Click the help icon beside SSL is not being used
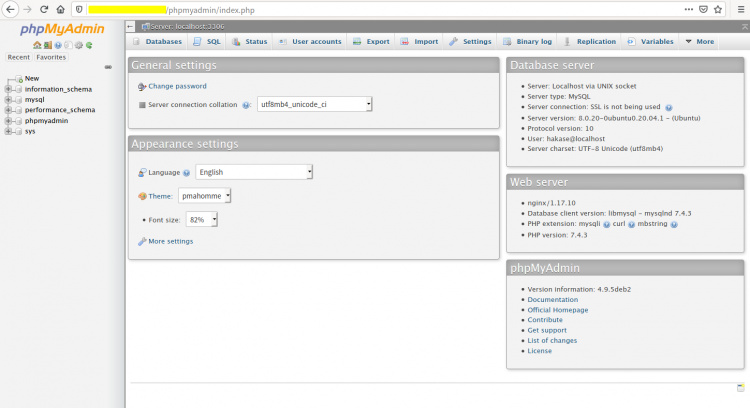The image size is (750, 408). (668, 107)
